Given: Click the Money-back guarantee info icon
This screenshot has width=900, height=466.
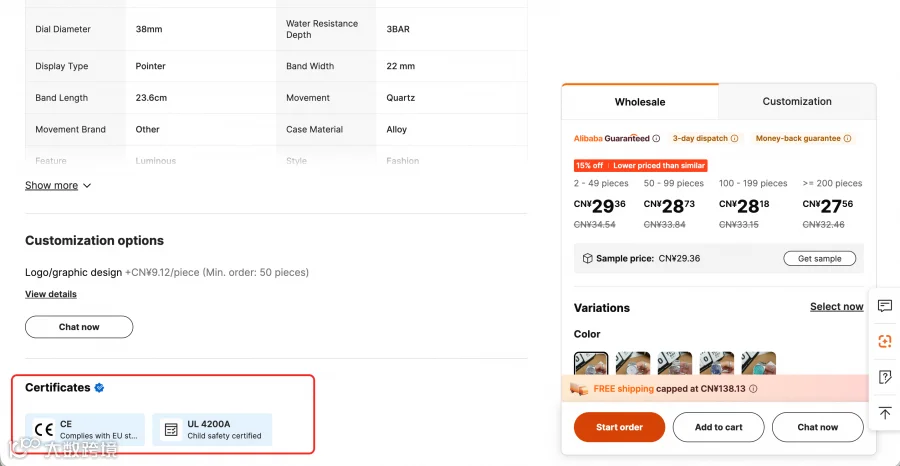Looking at the screenshot, I should point(847,138).
